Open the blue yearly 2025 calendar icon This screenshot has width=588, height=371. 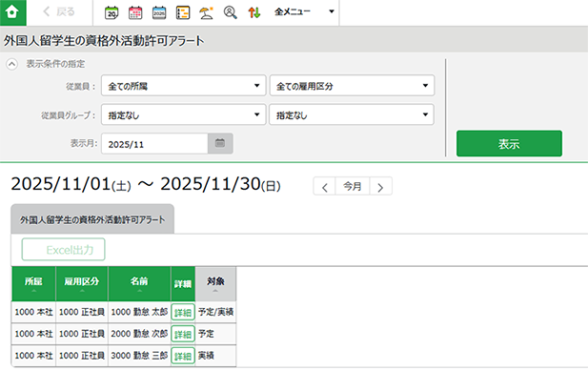[x=159, y=12]
